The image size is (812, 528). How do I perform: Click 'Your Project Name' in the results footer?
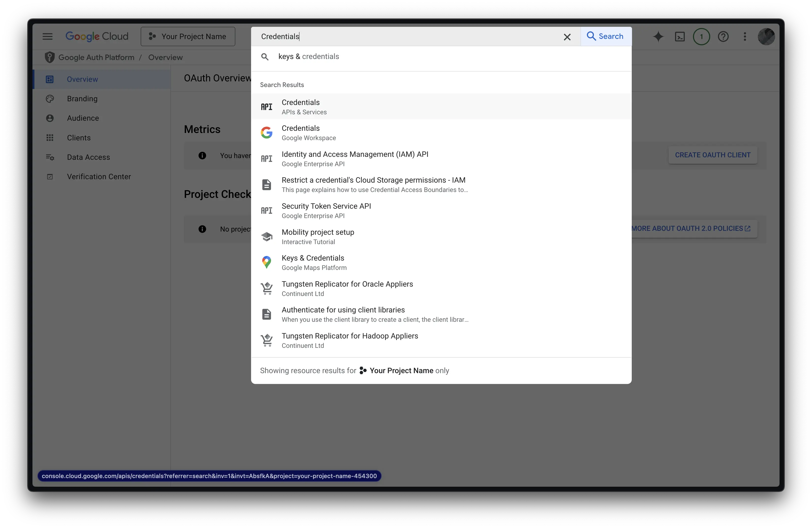(x=401, y=370)
